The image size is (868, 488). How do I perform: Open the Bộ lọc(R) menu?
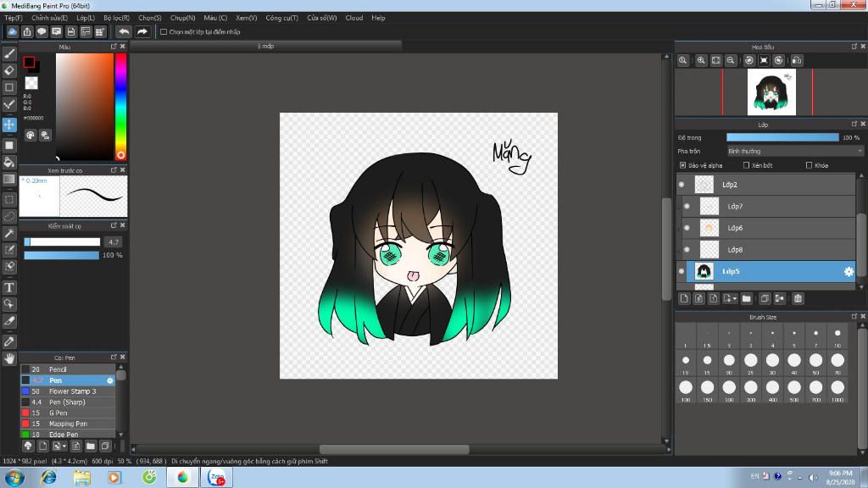click(x=117, y=18)
